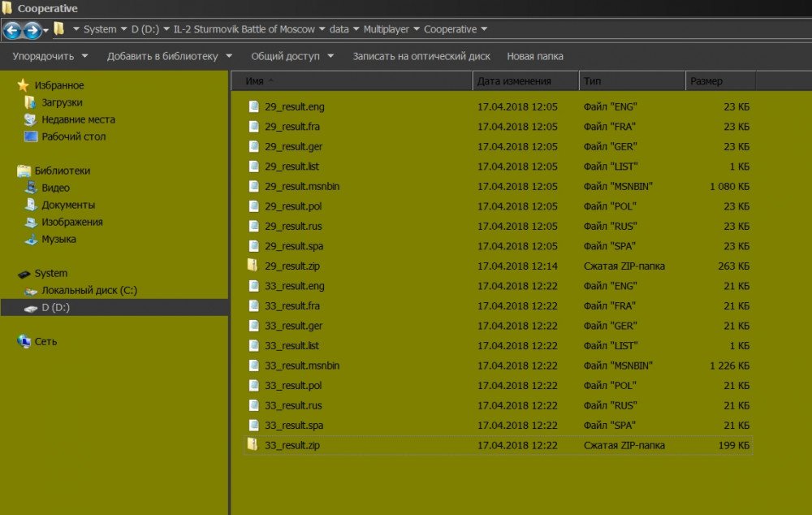
Task: Open the Общий доступ dropdown
Action: click(292, 56)
